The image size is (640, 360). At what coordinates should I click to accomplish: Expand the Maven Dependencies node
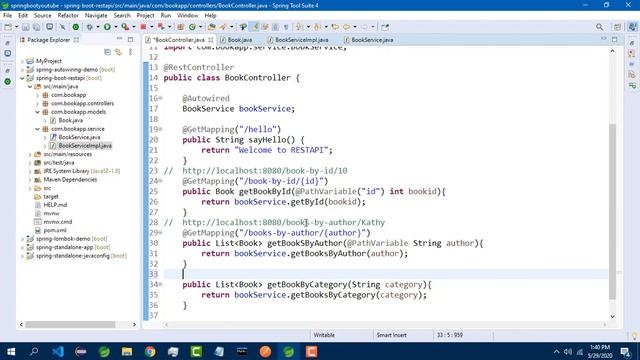(x=30, y=180)
